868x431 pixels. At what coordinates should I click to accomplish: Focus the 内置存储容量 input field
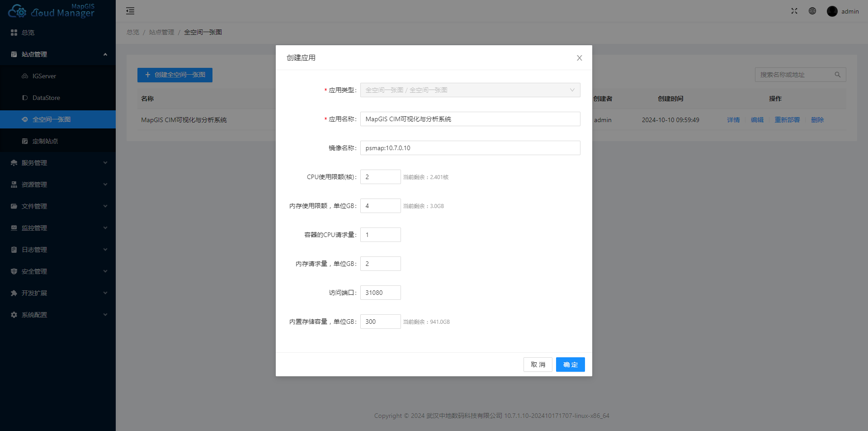[380, 322]
